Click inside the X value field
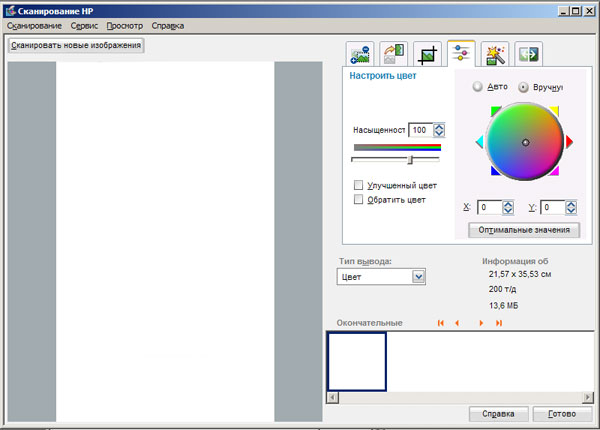Screen dimensions: 600x430 pyautogui.click(x=490, y=207)
